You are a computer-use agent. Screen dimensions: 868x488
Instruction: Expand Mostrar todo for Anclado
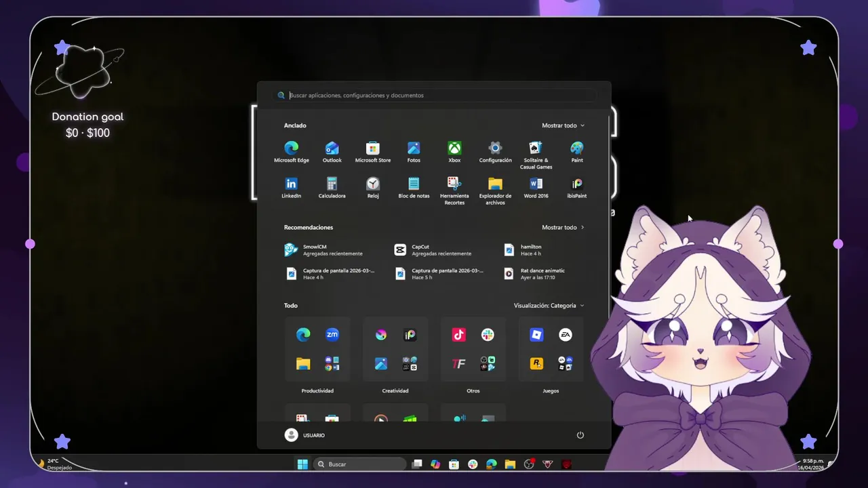pos(563,125)
